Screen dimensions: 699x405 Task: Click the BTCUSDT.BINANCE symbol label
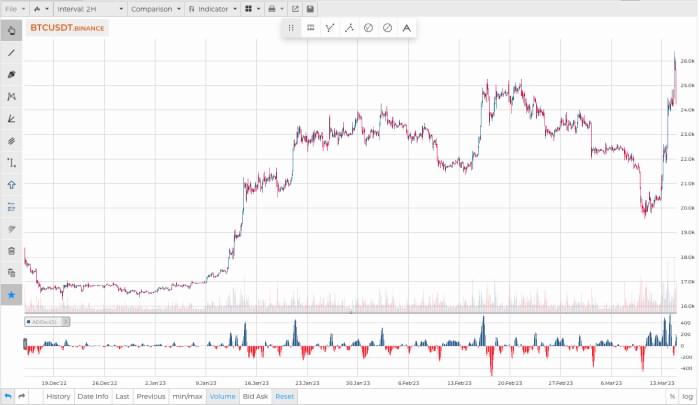tap(67, 28)
